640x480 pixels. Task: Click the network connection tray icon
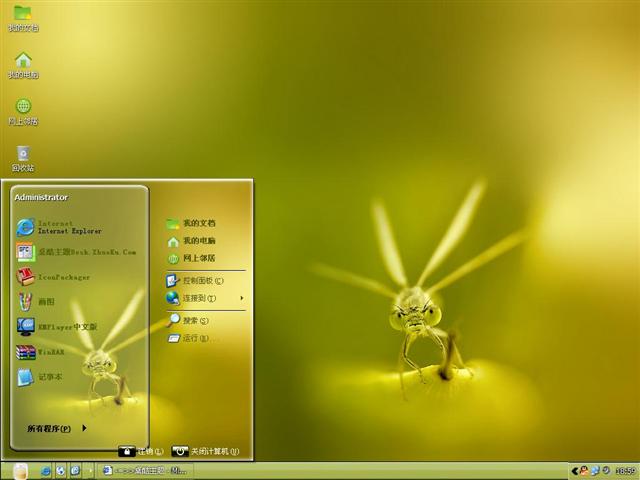point(595,471)
